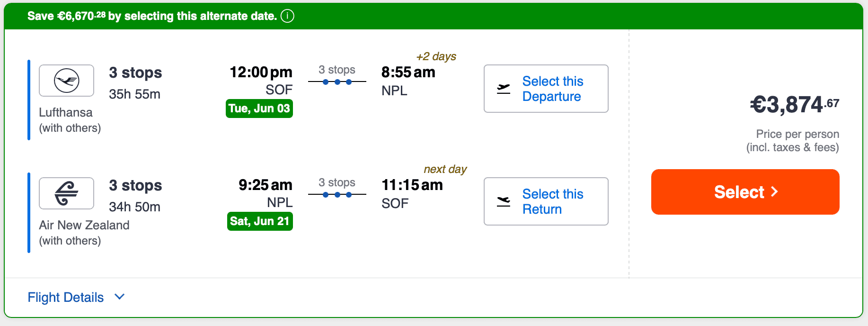Image resolution: width=868 pixels, height=326 pixels.
Task: Click the green savings banner text
Action: [x=152, y=16]
